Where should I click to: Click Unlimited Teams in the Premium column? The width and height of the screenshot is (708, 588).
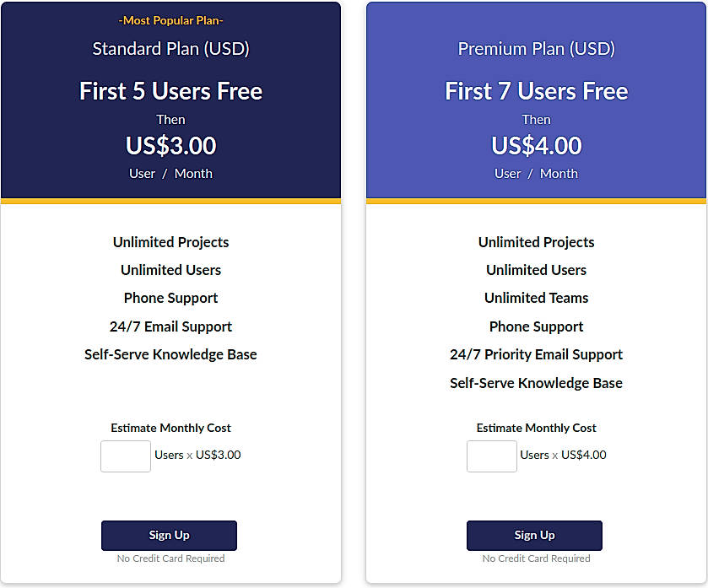pos(536,298)
